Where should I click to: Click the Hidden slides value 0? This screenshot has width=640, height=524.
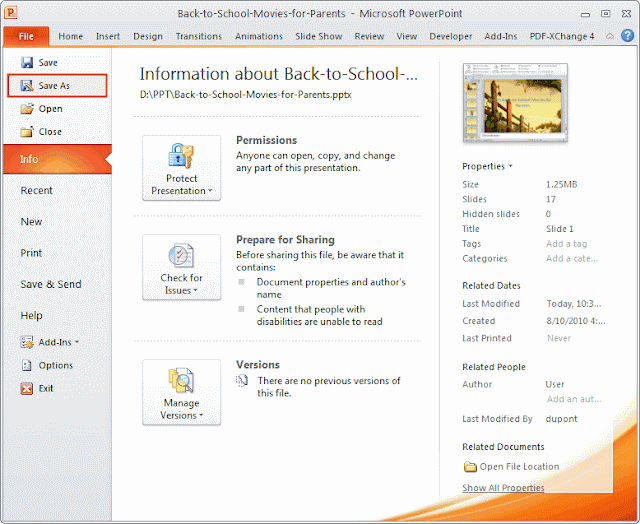(549, 214)
